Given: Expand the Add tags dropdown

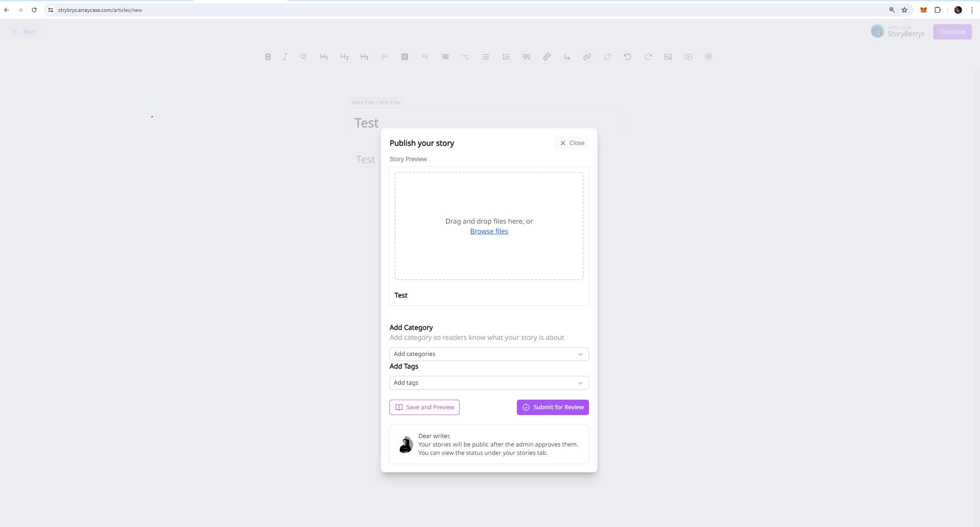Looking at the screenshot, I should 489,383.
